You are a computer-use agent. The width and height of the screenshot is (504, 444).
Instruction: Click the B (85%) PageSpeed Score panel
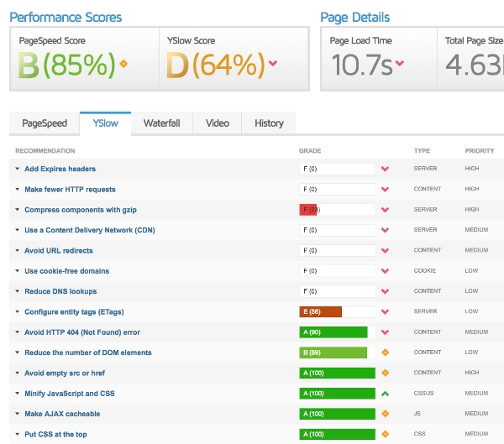(85, 59)
